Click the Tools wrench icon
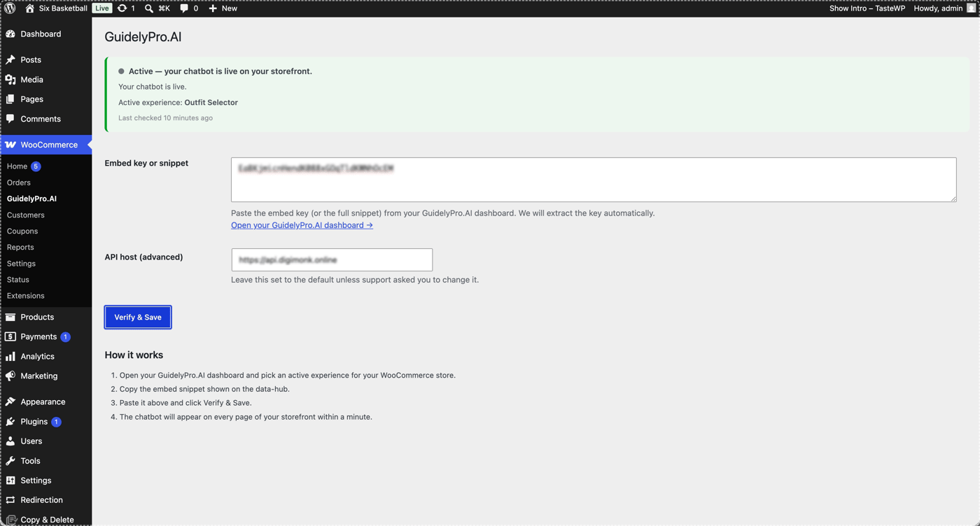 click(10, 461)
